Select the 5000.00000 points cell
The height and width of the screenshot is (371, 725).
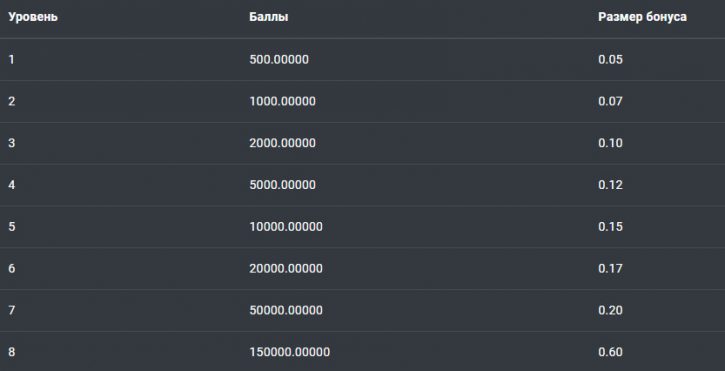click(x=283, y=185)
